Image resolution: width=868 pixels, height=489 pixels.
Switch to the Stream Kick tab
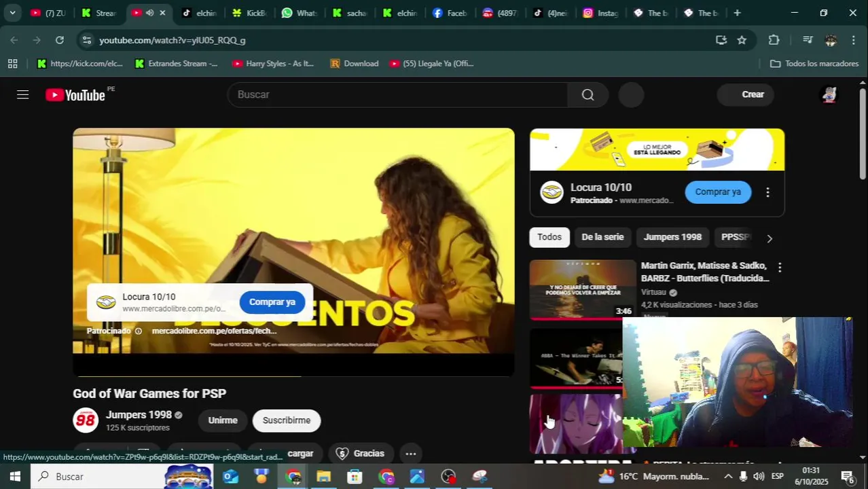point(99,13)
